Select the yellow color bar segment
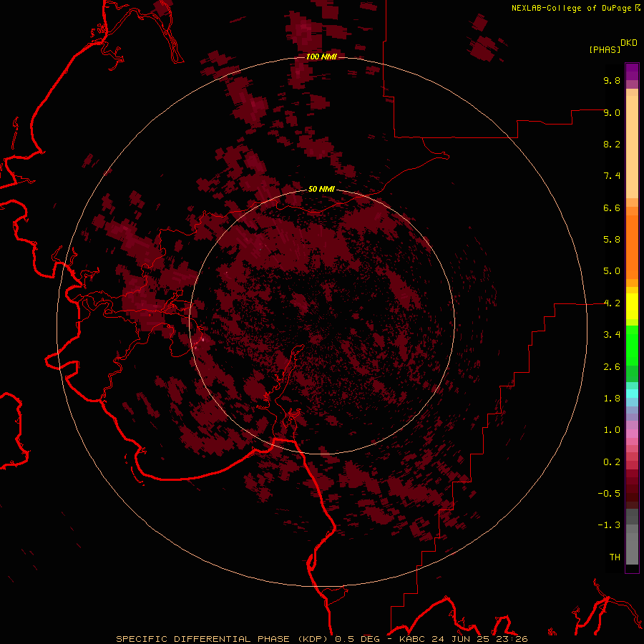The width and height of the screenshot is (644, 644). (x=632, y=306)
